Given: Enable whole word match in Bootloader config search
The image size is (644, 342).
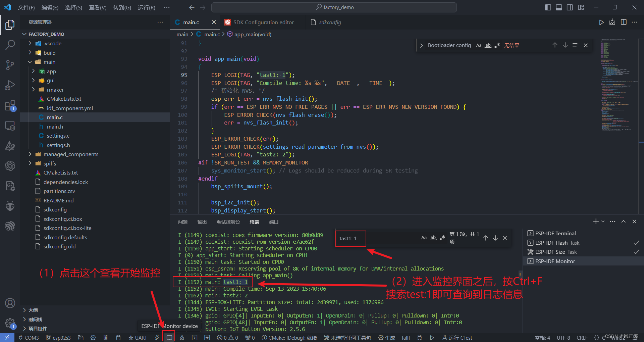Looking at the screenshot, I should 488,45.
